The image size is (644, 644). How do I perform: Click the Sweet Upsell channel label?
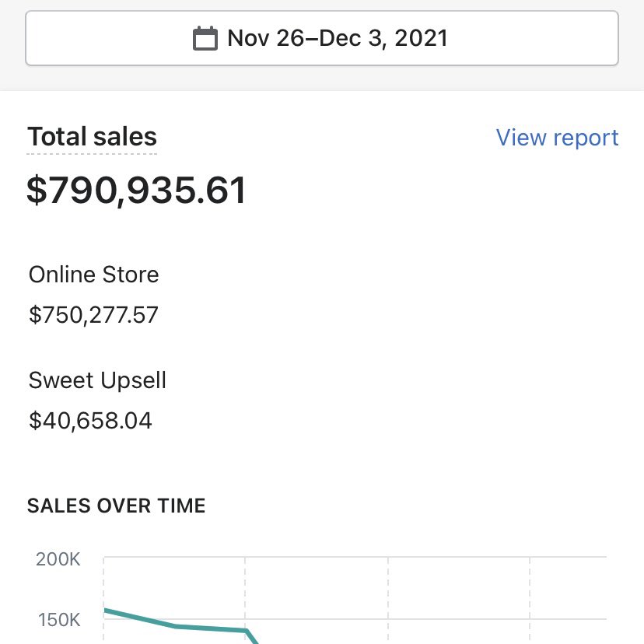click(97, 381)
